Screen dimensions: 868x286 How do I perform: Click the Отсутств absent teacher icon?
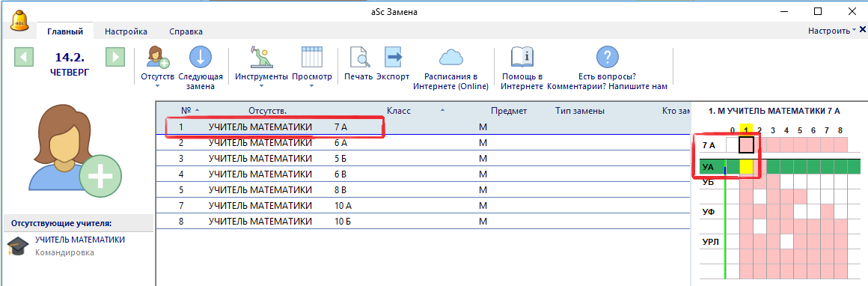point(158,58)
